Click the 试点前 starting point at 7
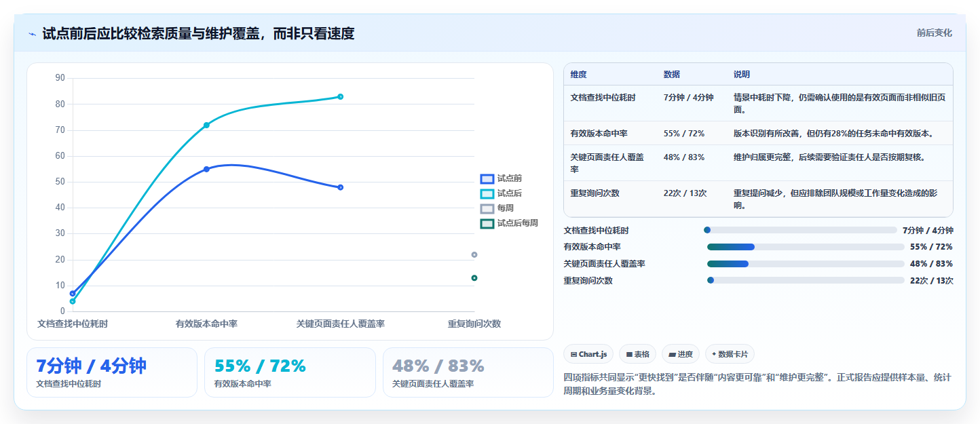980x424 pixels. click(73, 294)
